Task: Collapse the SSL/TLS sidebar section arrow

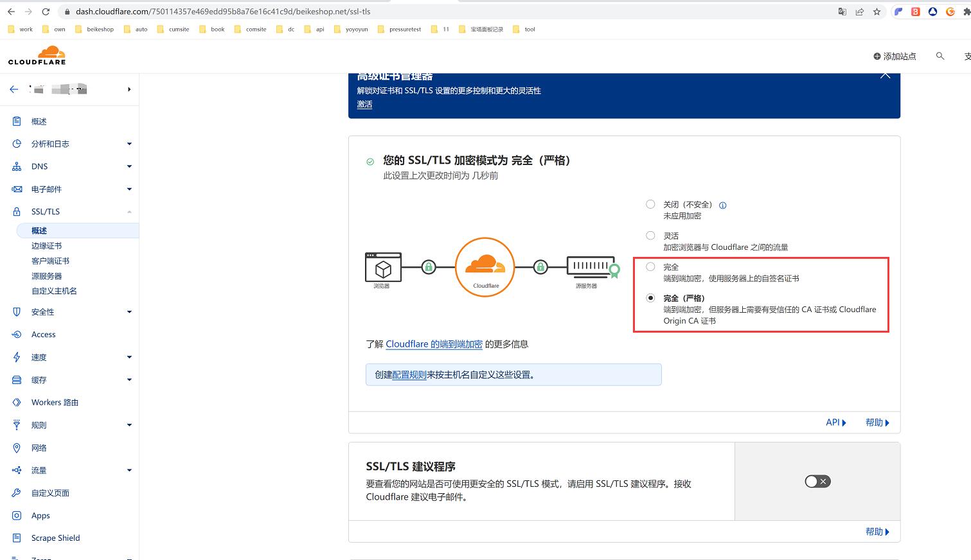Action: pos(129,211)
